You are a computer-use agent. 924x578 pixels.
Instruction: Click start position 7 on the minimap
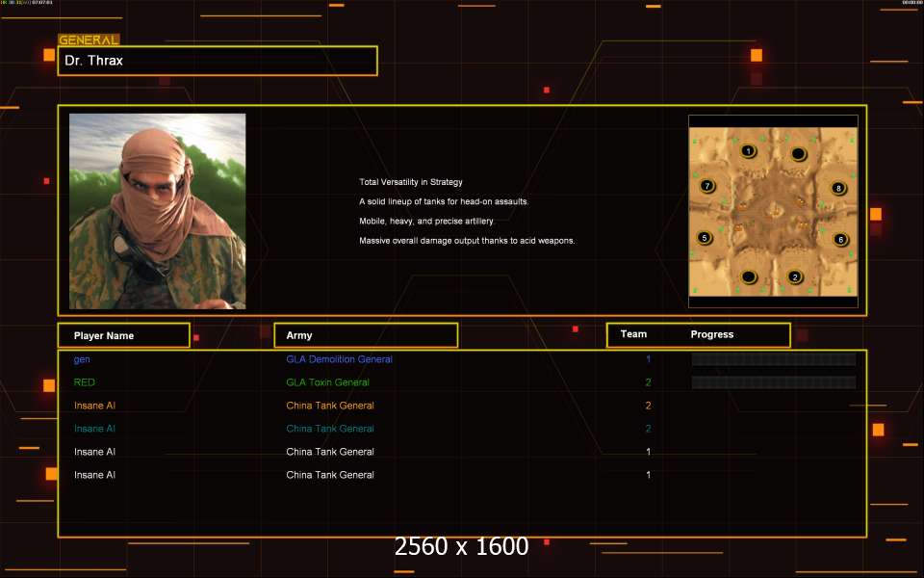pyautogui.click(x=707, y=186)
